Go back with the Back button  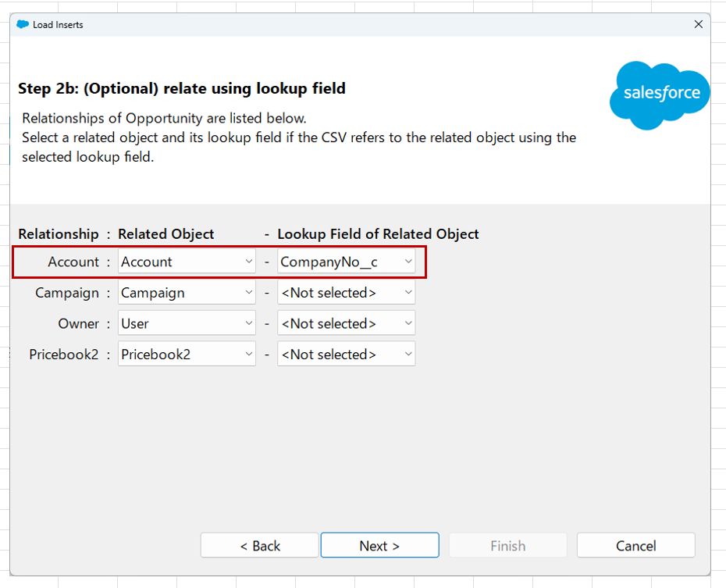tap(260, 545)
